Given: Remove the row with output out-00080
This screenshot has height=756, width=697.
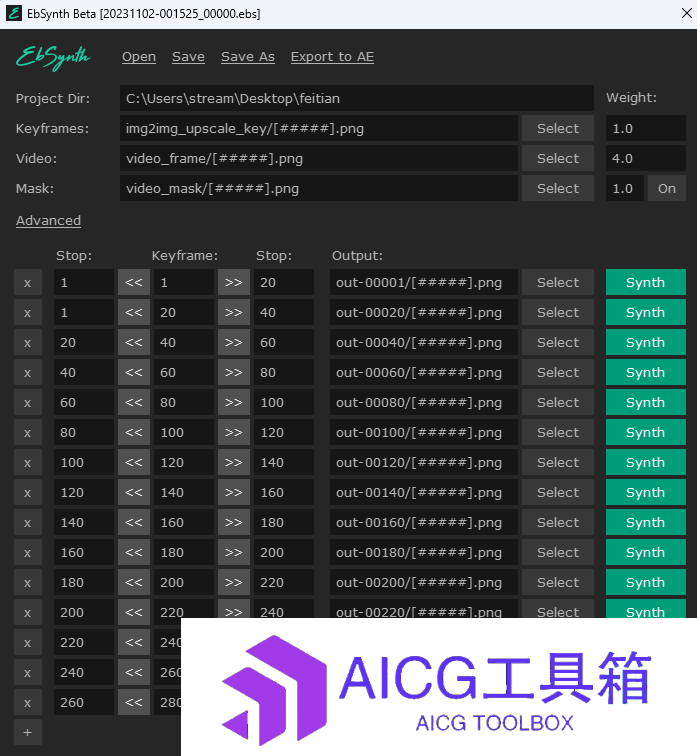Looking at the screenshot, I should [27, 403].
